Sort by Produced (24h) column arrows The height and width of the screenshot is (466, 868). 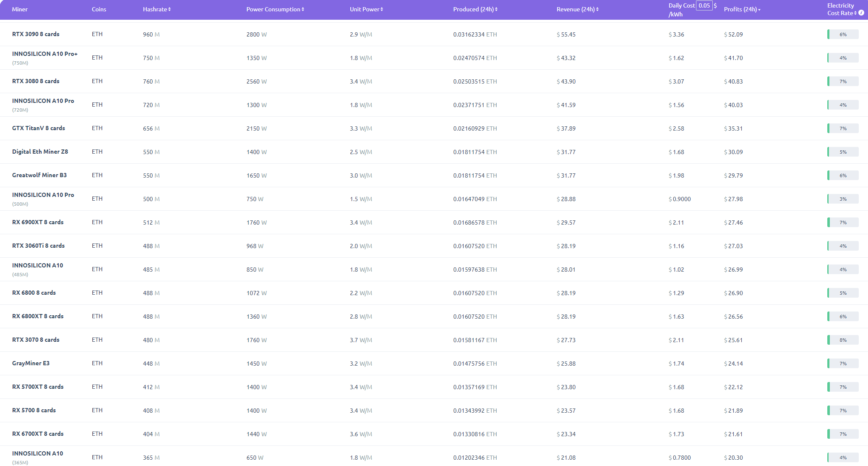coord(496,9)
